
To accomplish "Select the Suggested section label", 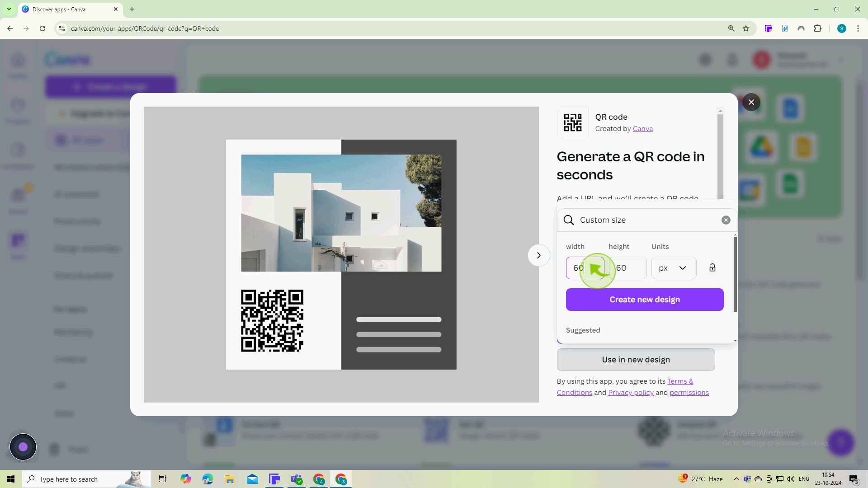I will coord(583,330).
